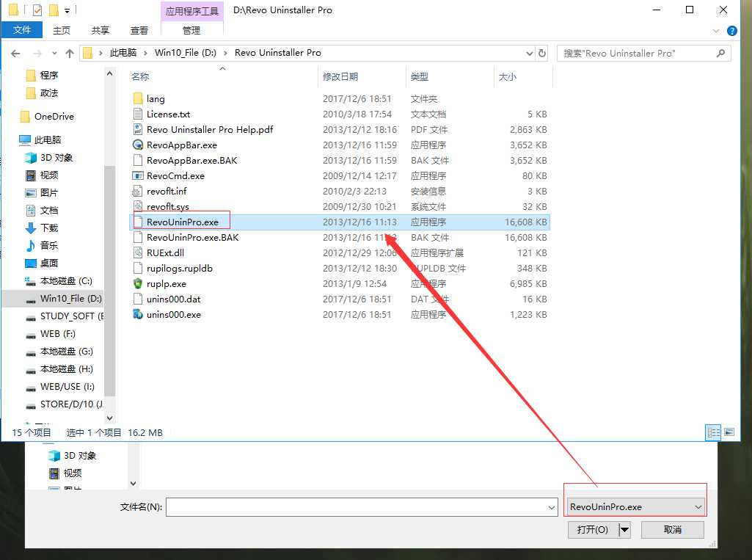Select the lang folder icon
The width and height of the screenshot is (752, 560).
tap(138, 99)
